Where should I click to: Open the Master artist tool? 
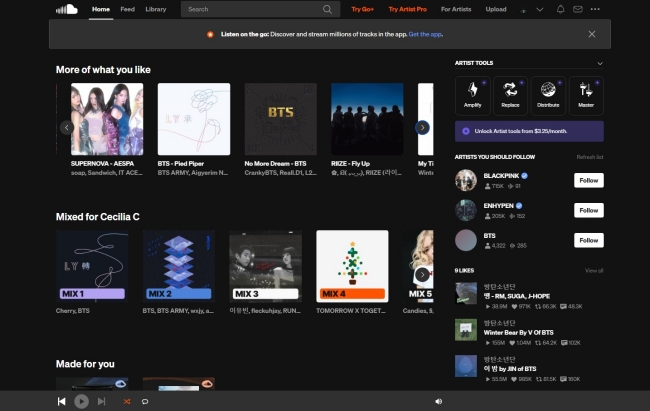click(x=586, y=95)
